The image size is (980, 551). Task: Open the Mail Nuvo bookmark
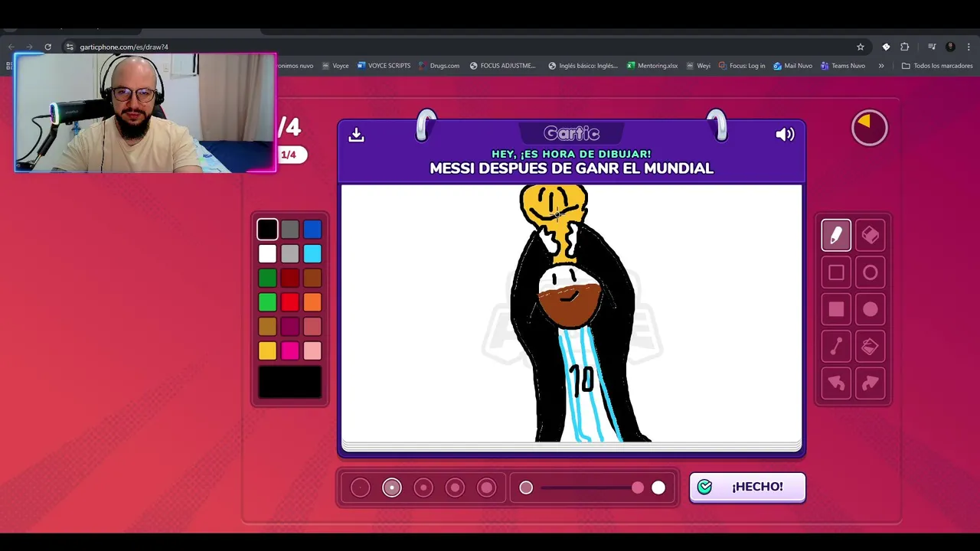[x=792, y=66]
